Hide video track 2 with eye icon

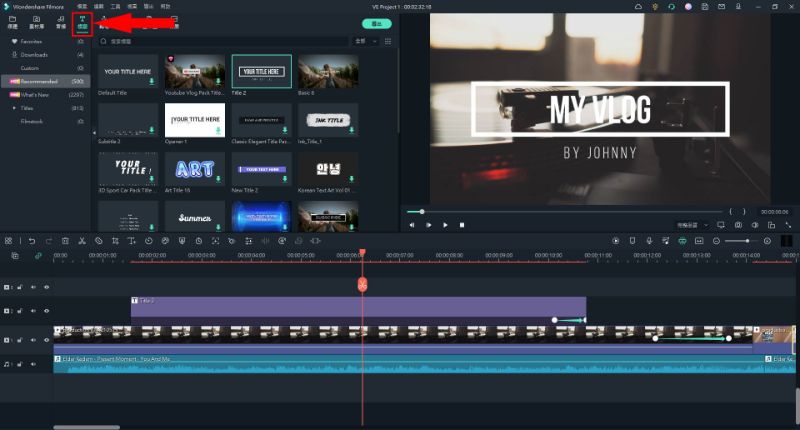point(46,311)
